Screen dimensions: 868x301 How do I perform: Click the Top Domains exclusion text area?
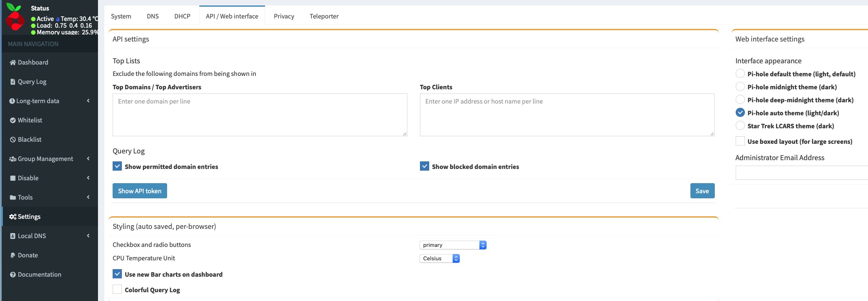[260, 115]
